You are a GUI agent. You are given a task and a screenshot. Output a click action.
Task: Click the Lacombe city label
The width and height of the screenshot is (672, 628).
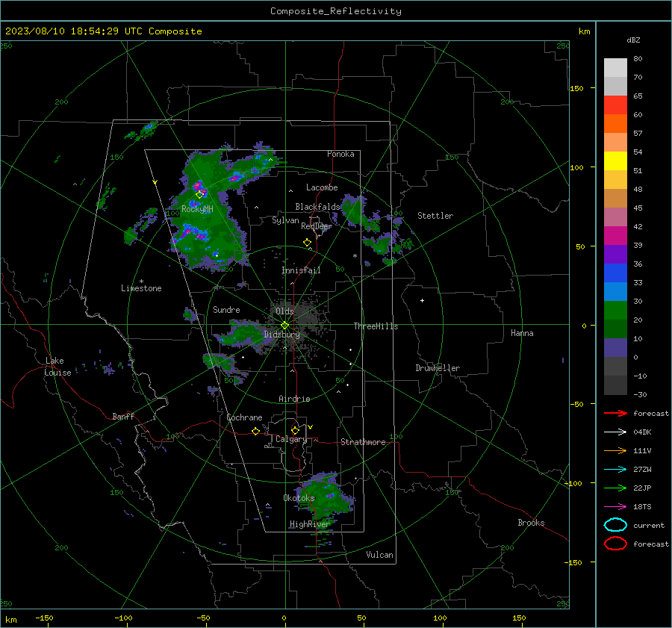coord(322,187)
